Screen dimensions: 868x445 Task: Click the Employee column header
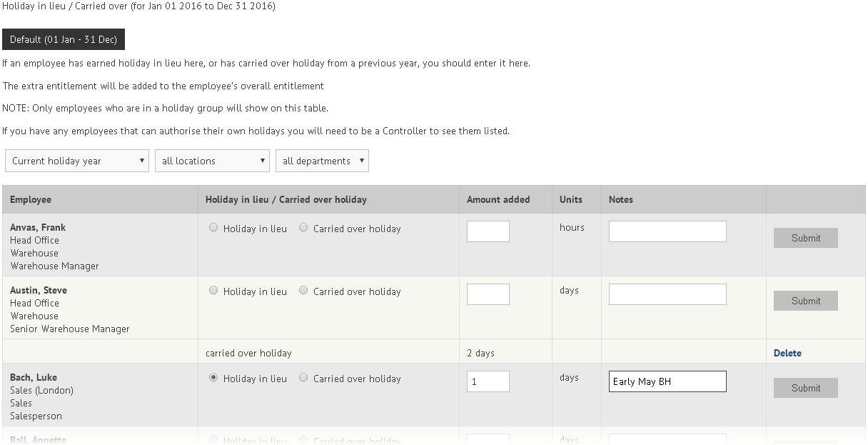coord(31,199)
